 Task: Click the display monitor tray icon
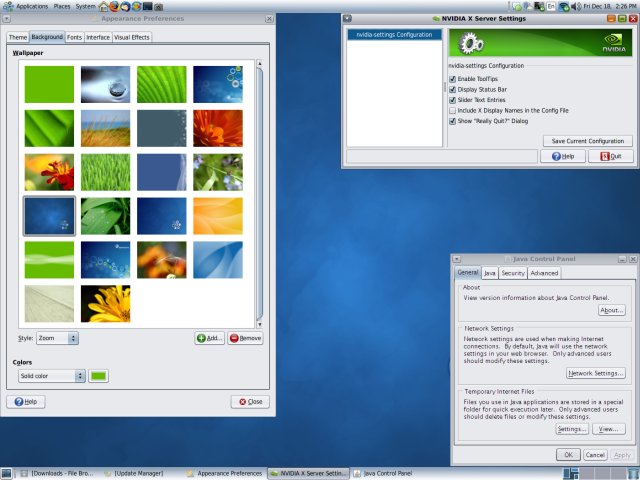[x=539, y=6]
